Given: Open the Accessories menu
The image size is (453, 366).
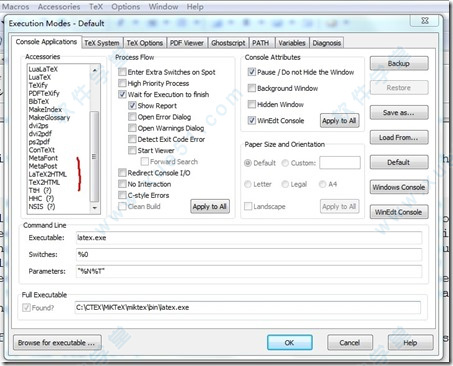Looking at the screenshot, I should tap(59, 7).
